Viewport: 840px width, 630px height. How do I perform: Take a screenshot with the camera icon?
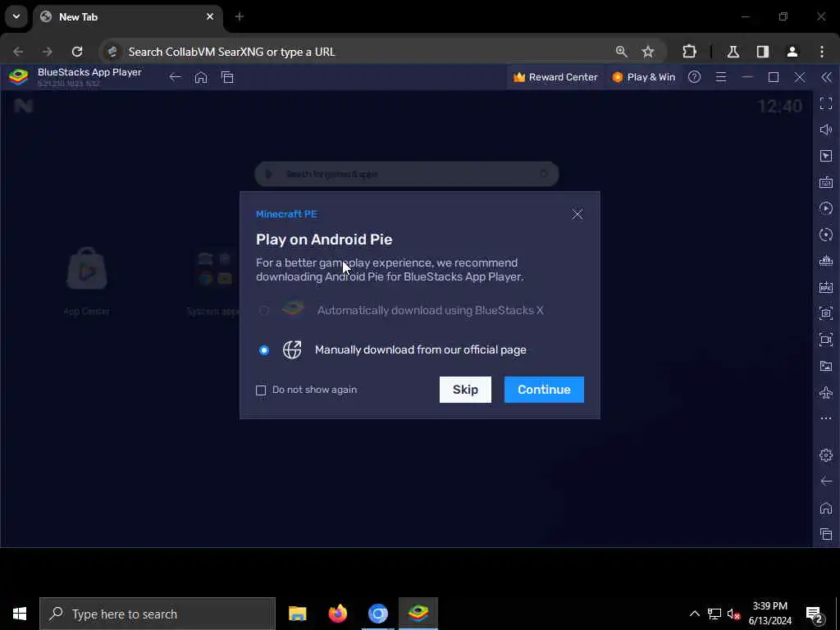(x=826, y=313)
